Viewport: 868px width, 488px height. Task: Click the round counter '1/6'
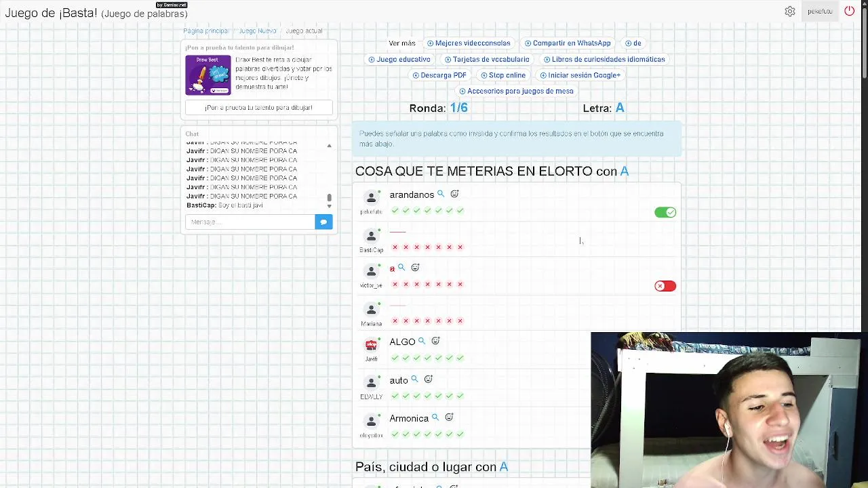pyautogui.click(x=458, y=108)
